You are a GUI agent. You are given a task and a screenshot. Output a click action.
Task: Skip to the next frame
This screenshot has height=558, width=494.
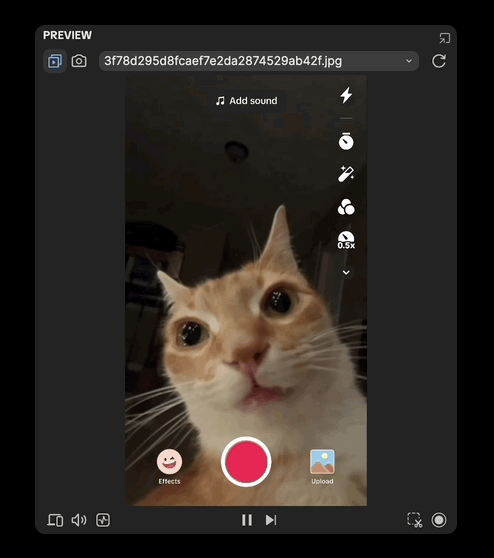(271, 520)
